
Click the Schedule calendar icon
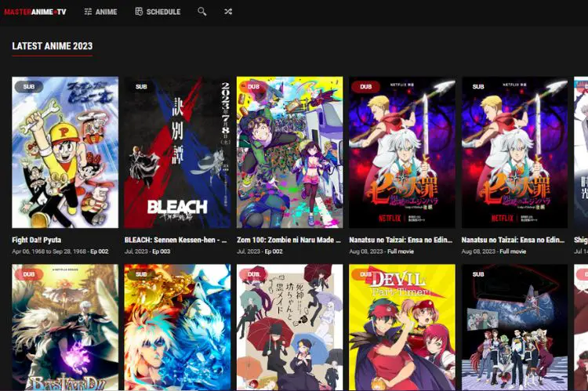point(139,12)
